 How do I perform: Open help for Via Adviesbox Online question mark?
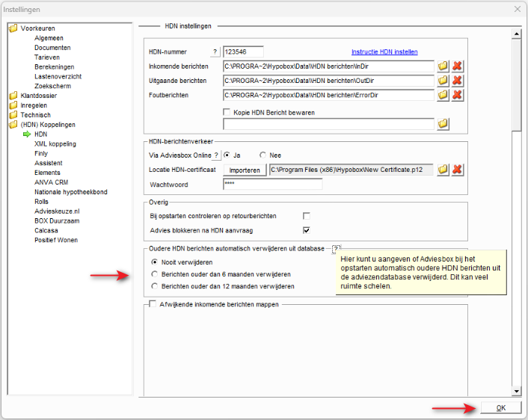216,155
